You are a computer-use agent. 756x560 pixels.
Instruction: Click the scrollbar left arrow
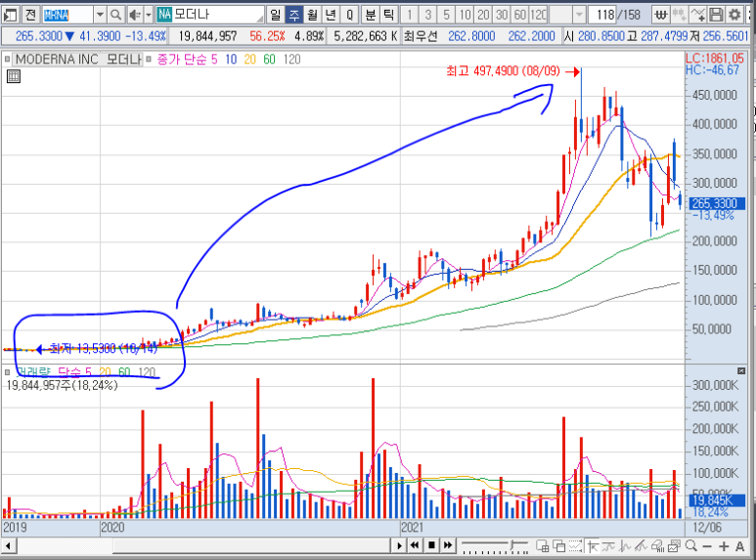click(8, 546)
